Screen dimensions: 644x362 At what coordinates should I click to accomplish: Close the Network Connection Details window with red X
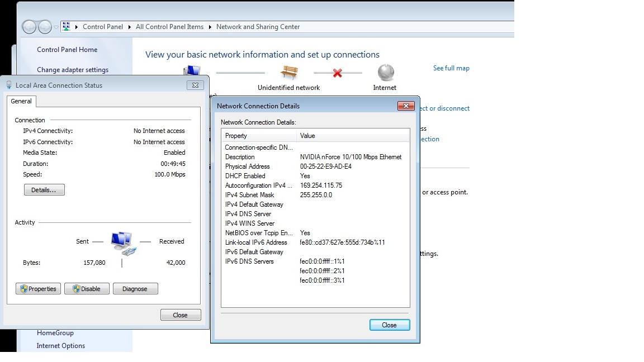coord(405,106)
